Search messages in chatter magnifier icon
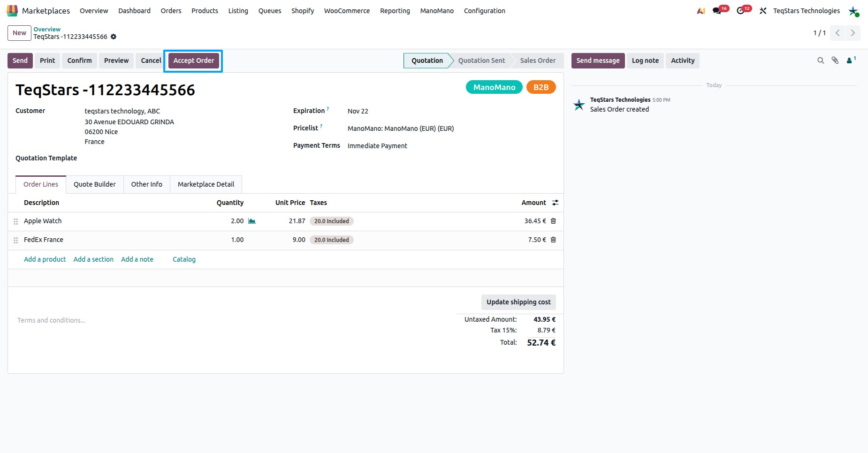 (821, 60)
